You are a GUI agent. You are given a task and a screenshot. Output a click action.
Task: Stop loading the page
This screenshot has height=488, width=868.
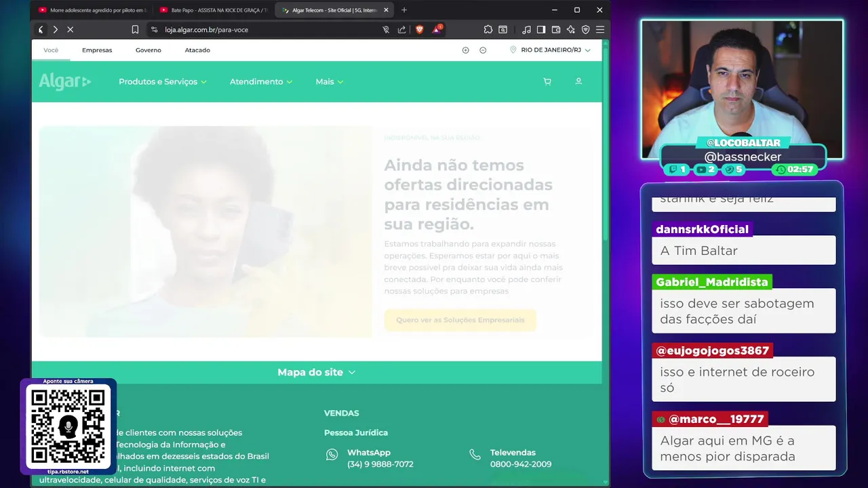tap(70, 30)
